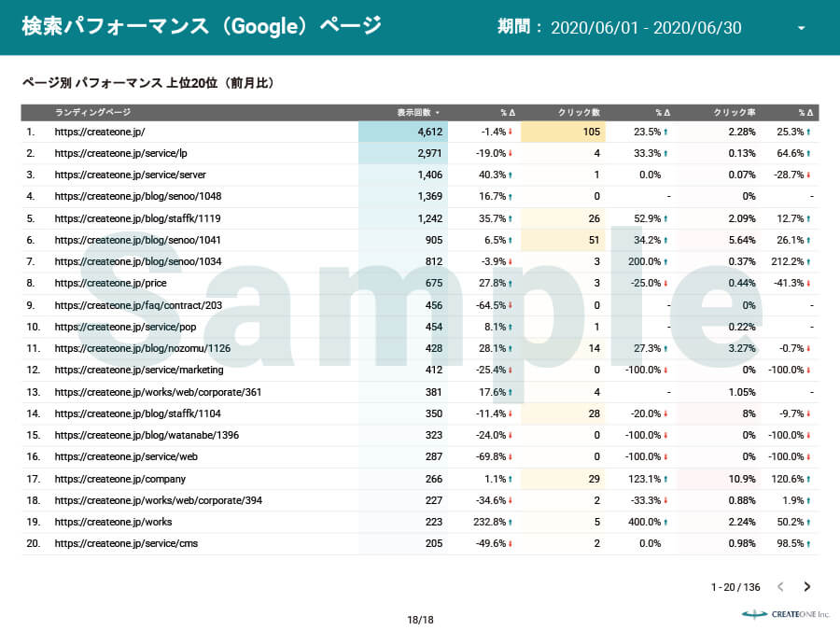Select the createone.jp/price row URL
This screenshot has width=840, height=630.
(x=114, y=283)
